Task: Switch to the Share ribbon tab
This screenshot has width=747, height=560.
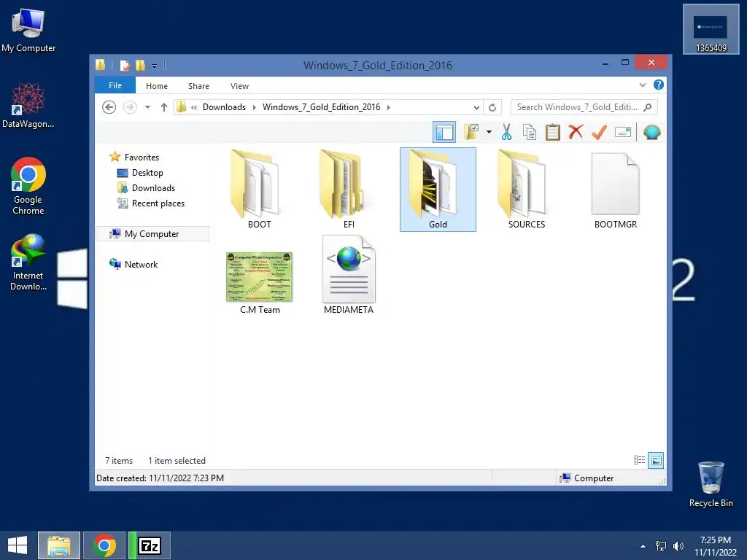Action: point(198,86)
